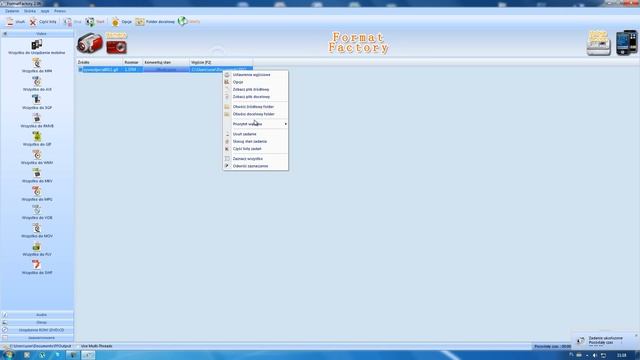This screenshot has height=360, width=640.
Task: Select Wszystko do GIF converter
Action: (37, 139)
